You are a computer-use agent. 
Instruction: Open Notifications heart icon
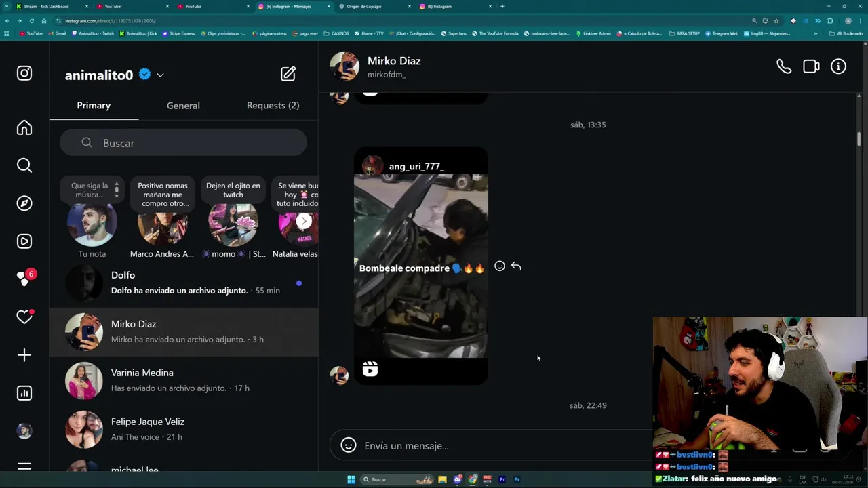(24, 317)
